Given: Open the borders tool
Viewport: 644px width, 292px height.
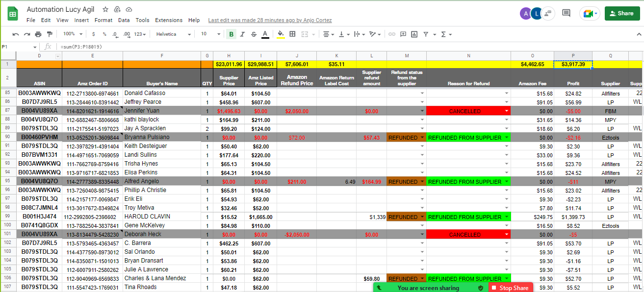Looking at the screenshot, I should tap(292, 34).
